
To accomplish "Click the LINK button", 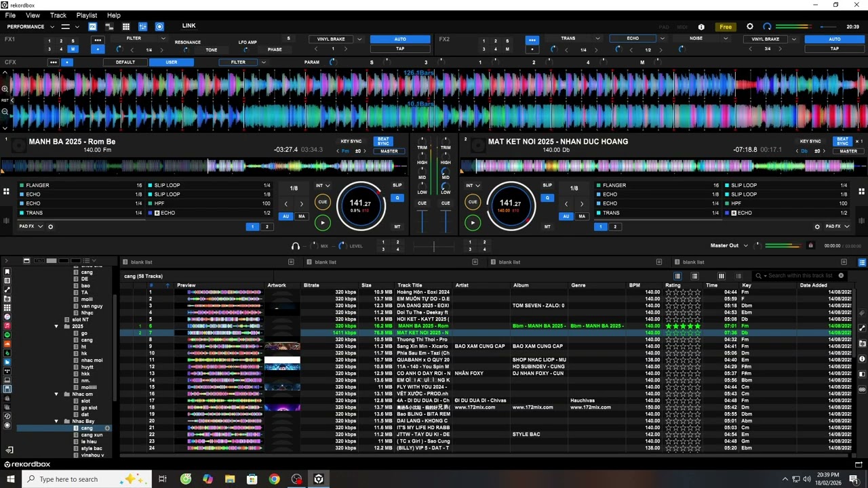I will pos(189,26).
